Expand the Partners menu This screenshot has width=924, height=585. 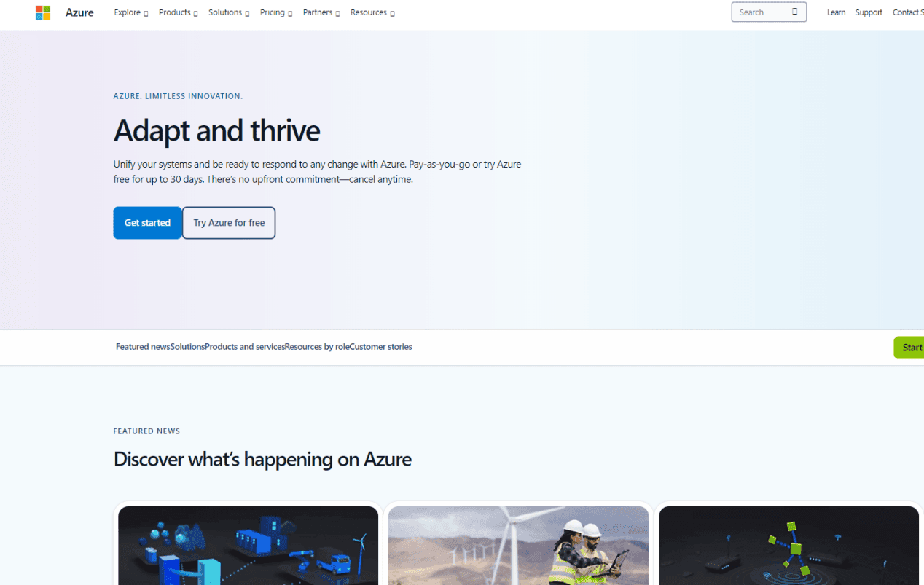pos(321,12)
